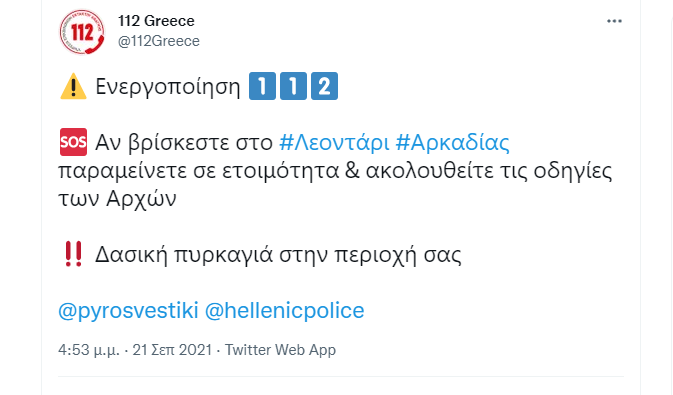Visit the @pyrosvestiki mention

tap(128, 311)
